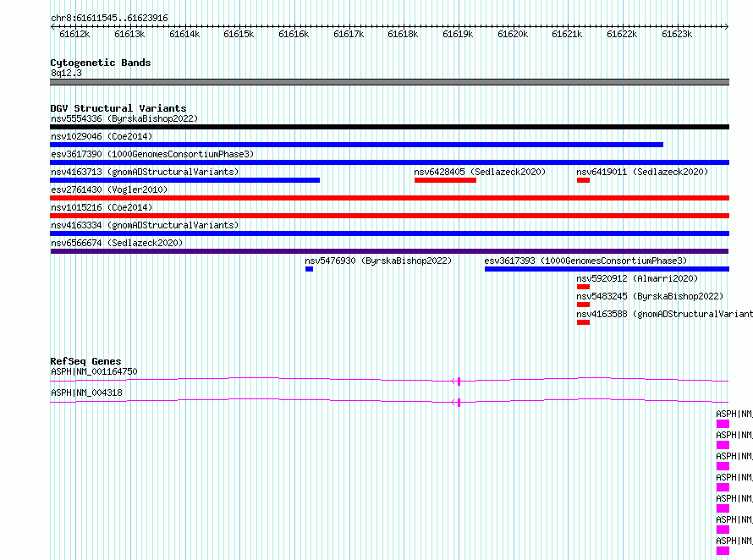Select the nsv1029046 (Coe2014) blue bar
This screenshot has width=753, height=560.
356,145
